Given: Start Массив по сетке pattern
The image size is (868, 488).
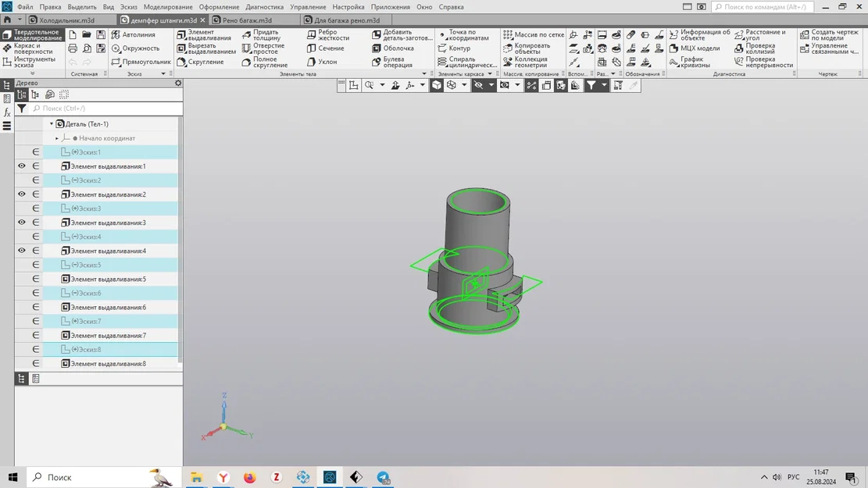Looking at the screenshot, I should click(x=534, y=34).
